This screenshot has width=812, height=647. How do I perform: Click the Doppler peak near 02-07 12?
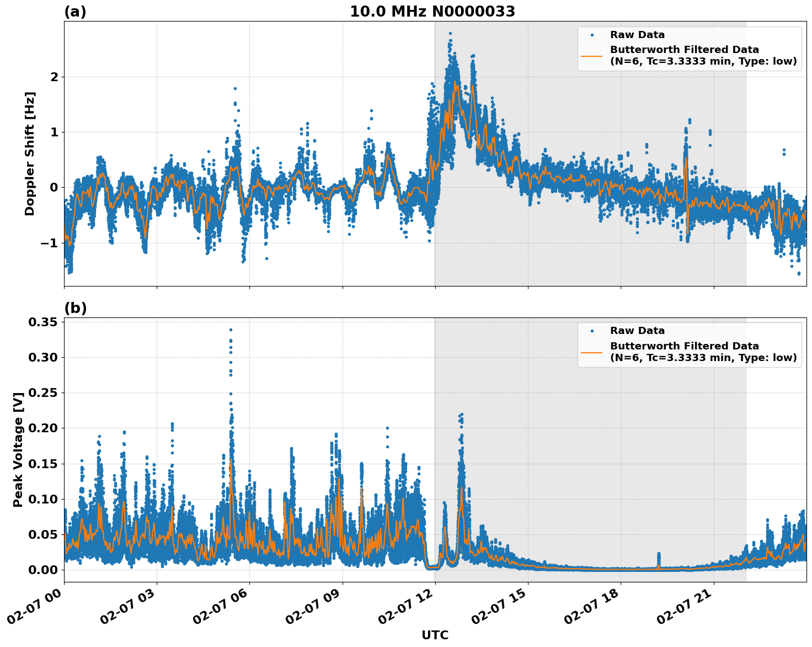tap(450, 34)
